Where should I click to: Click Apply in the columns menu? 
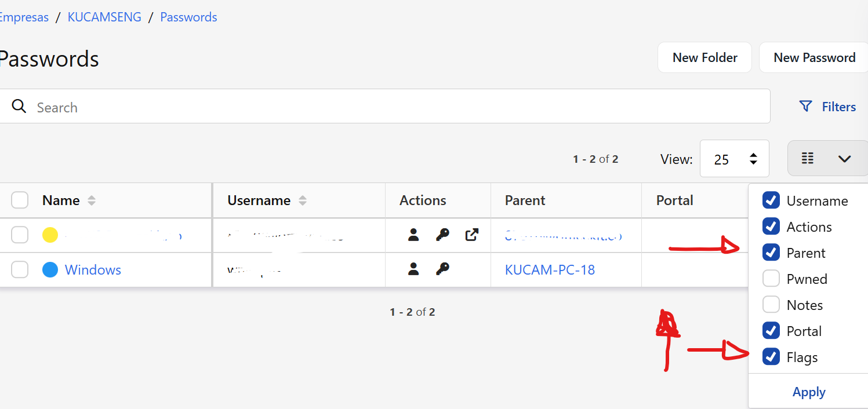coord(809,392)
